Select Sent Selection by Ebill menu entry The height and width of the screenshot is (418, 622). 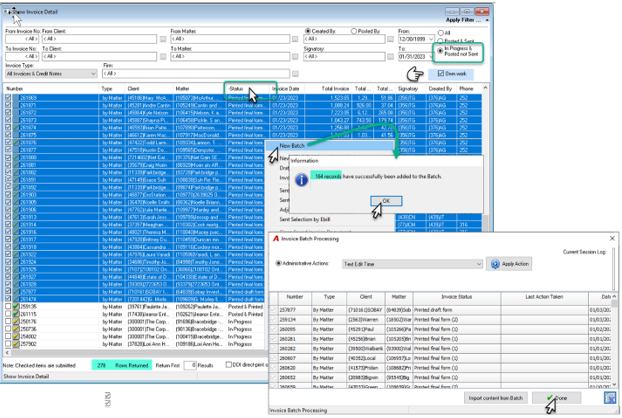(x=305, y=219)
